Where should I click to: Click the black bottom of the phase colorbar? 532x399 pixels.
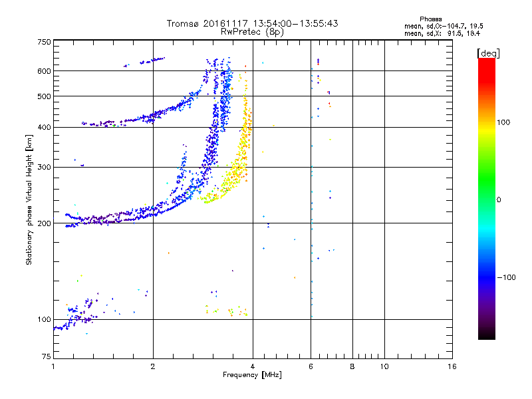click(487, 334)
